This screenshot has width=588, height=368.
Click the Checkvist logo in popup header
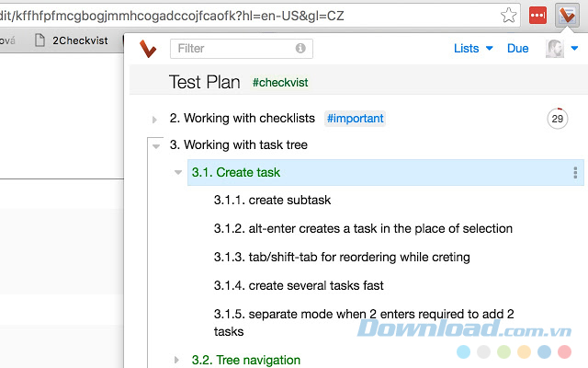pos(148,49)
